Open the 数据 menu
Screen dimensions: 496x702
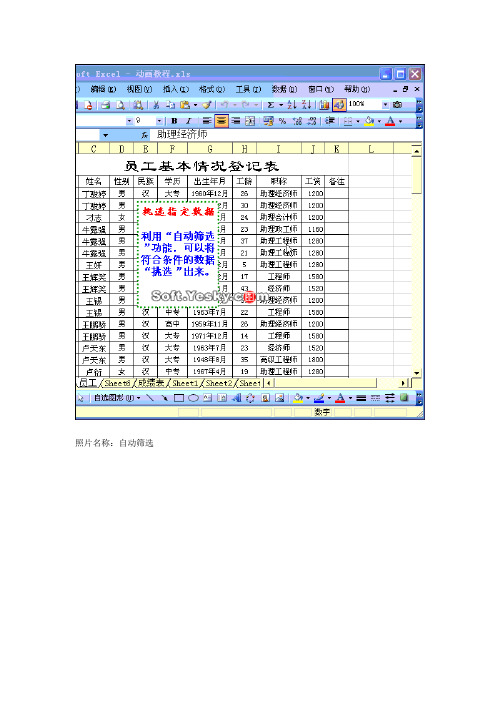pyautogui.click(x=284, y=89)
